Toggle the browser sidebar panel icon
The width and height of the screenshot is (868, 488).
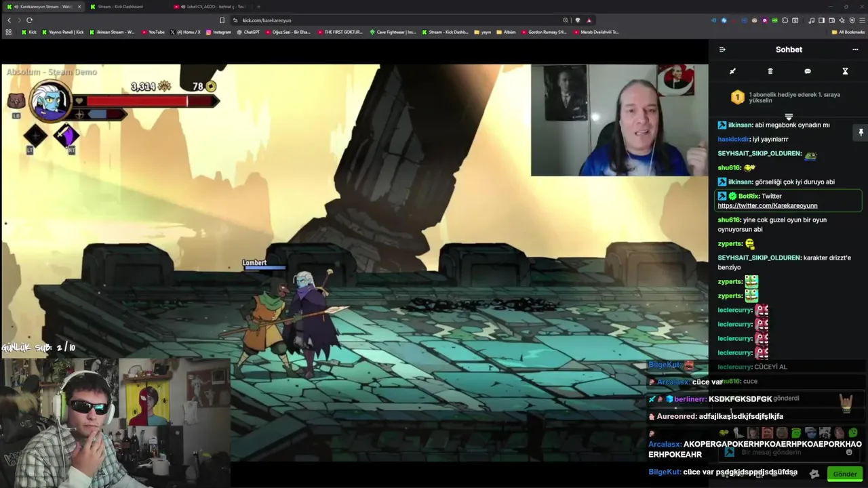[x=822, y=20]
